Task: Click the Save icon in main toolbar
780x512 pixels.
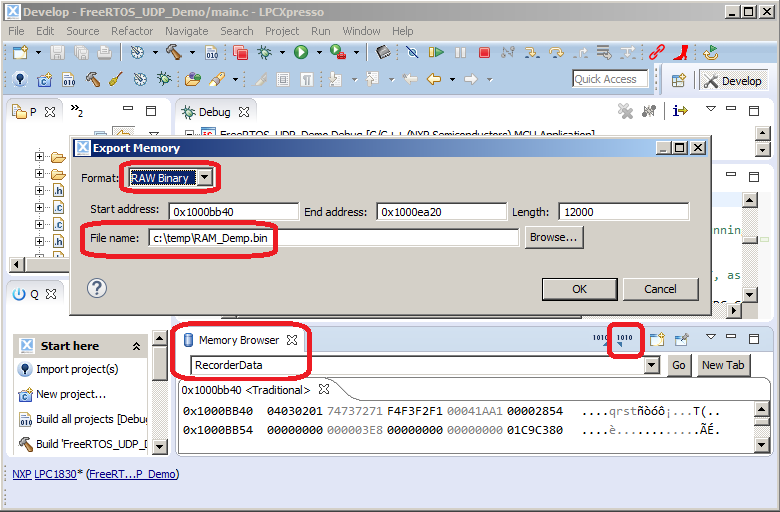Action: point(57,52)
